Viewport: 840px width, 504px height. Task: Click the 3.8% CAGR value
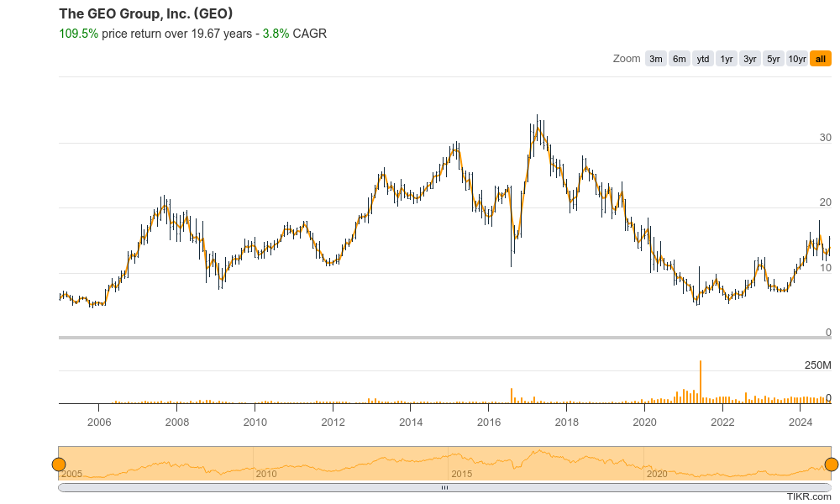[x=276, y=34]
